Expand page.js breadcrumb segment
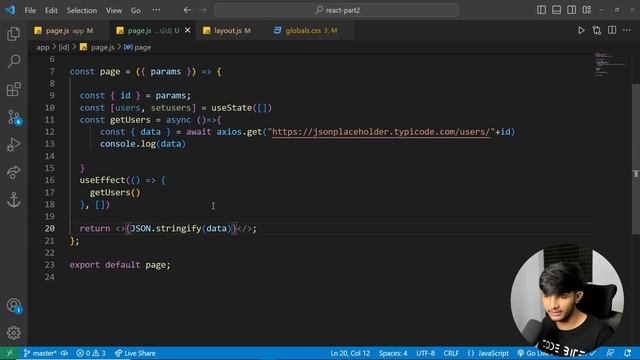Screen dimensions: 640x360 point(98,47)
